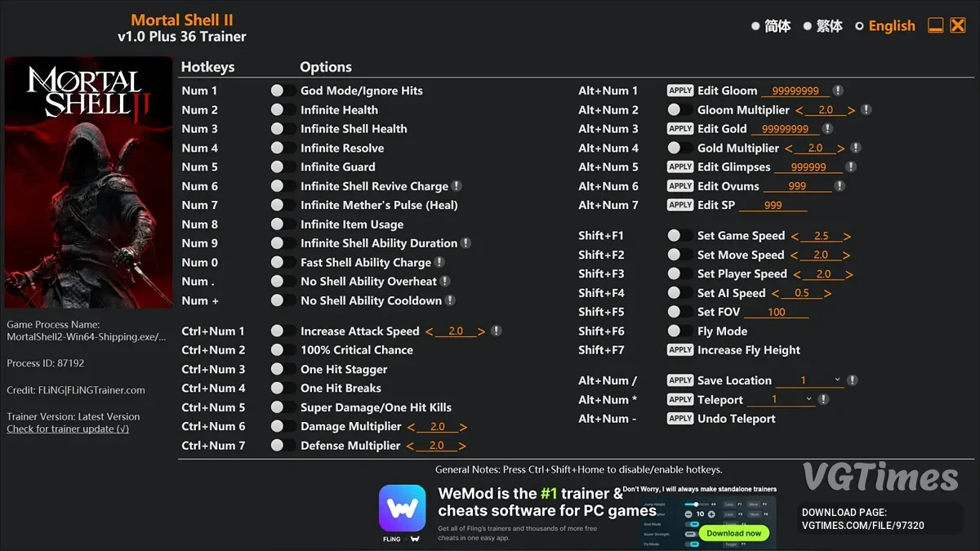Screen dimensions: 980x551
Task: Switch language to 简体
Action: point(771,26)
